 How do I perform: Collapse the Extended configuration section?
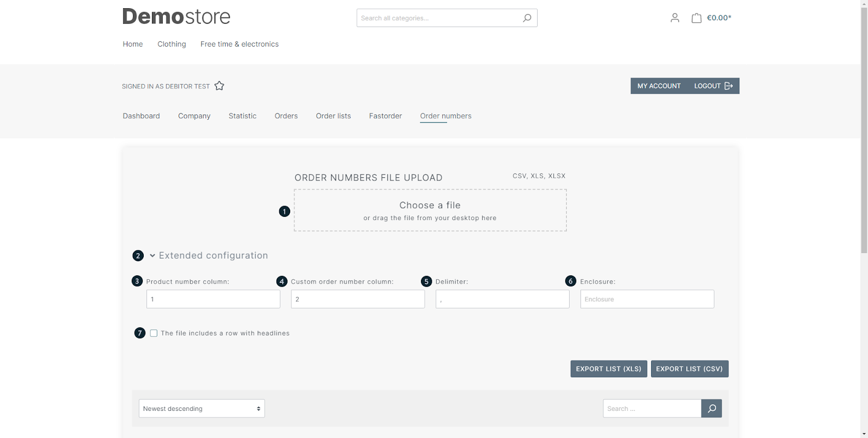pyautogui.click(x=209, y=255)
